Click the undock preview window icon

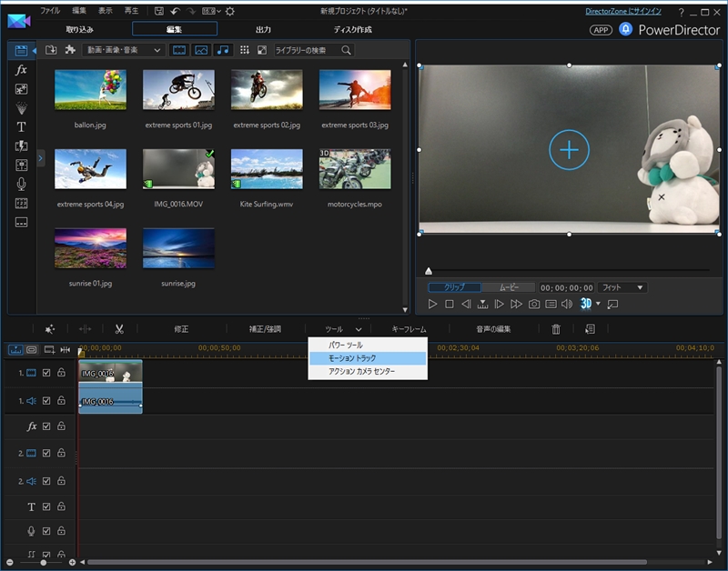(x=612, y=305)
